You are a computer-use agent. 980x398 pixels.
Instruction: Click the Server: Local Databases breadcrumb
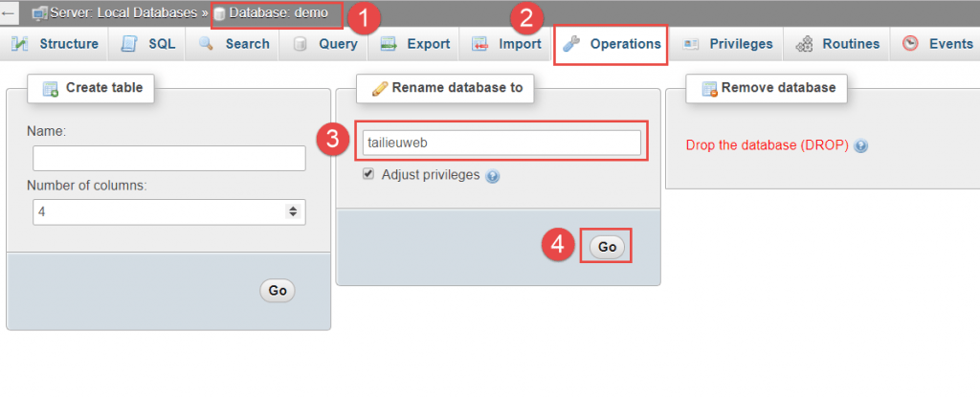tap(120, 14)
